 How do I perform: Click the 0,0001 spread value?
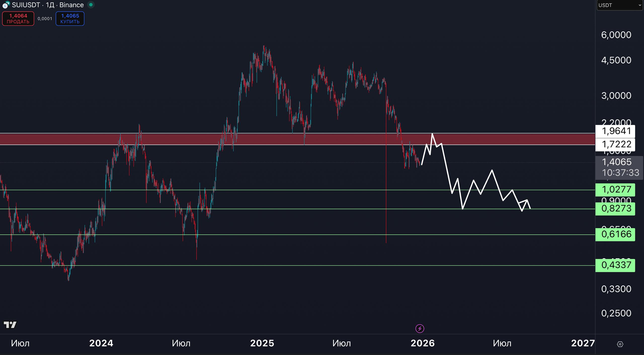(45, 19)
